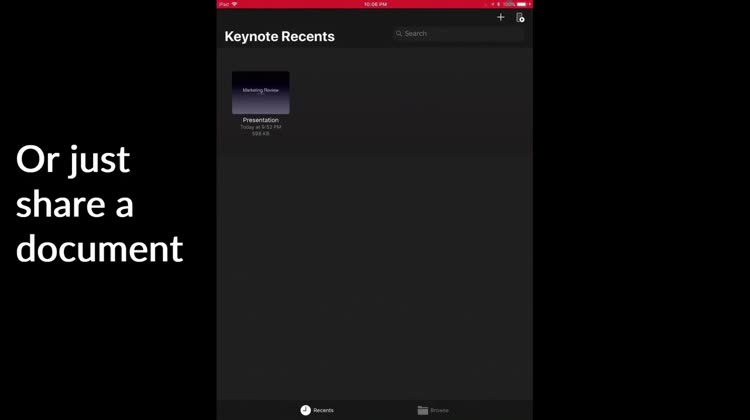Click the 10:06 PM clock in status bar
Image resolution: width=750 pixels, height=420 pixels.
375,4
